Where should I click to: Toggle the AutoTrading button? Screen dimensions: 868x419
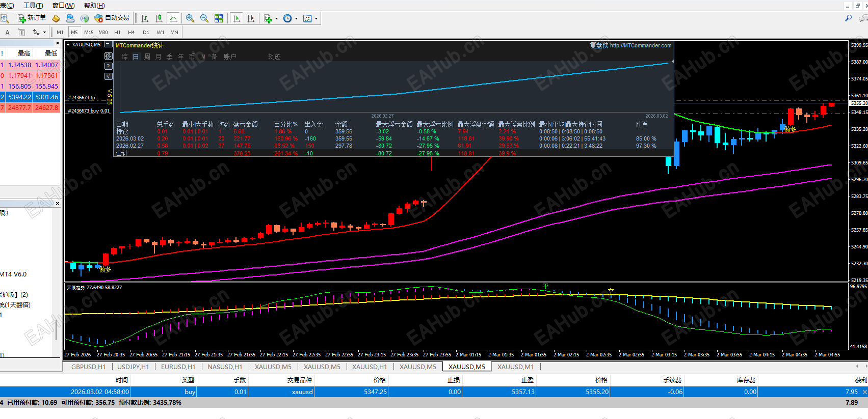tap(112, 18)
